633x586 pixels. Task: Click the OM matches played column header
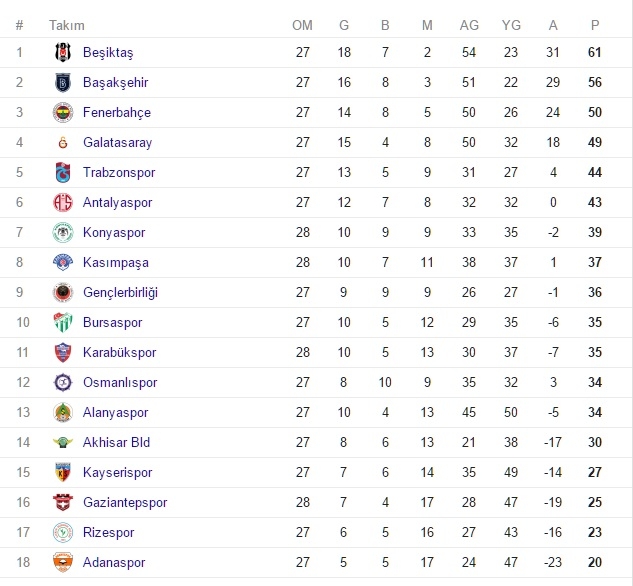[x=302, y=25]
